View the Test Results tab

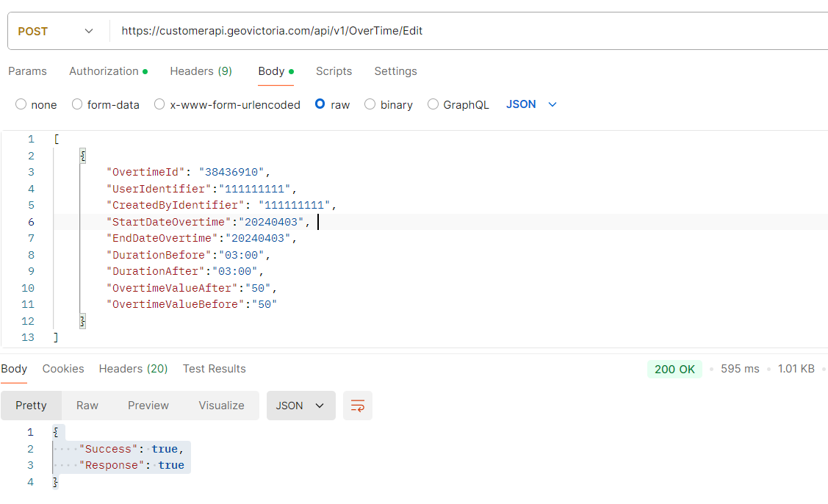(x=214, y=369)
